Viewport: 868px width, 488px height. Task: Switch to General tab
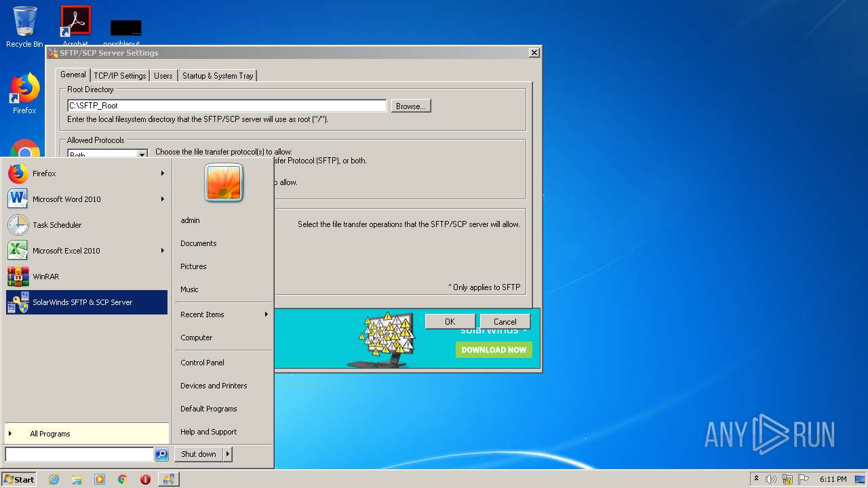click(73, 75)
